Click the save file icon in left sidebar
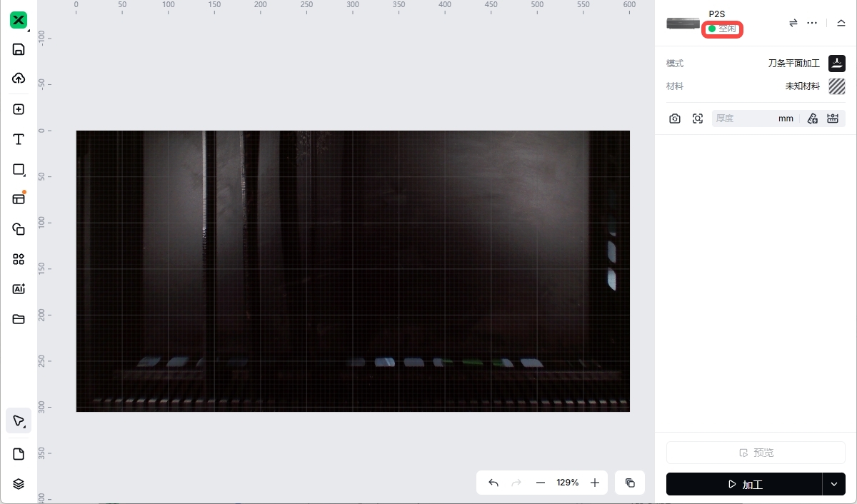This screenshot has width=857, height=504. coord(19,49)
